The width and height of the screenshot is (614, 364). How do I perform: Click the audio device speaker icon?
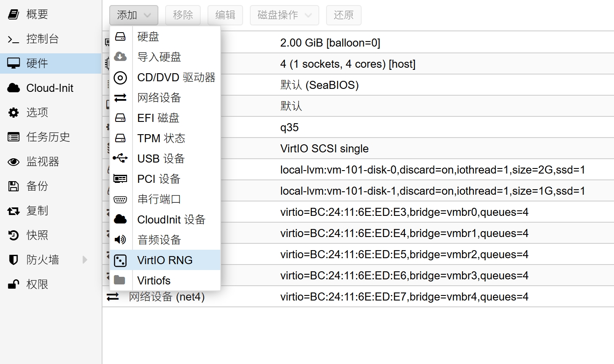click(x=120, y=240)
